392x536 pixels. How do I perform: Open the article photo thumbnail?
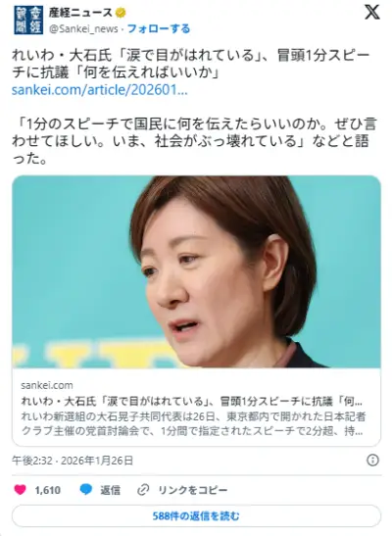pos(197,271)
